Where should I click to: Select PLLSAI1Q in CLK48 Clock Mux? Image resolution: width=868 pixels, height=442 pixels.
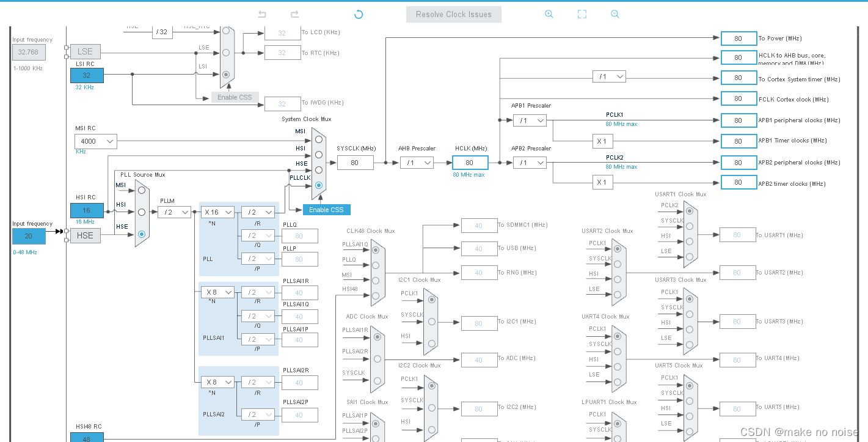click(375, 250)
